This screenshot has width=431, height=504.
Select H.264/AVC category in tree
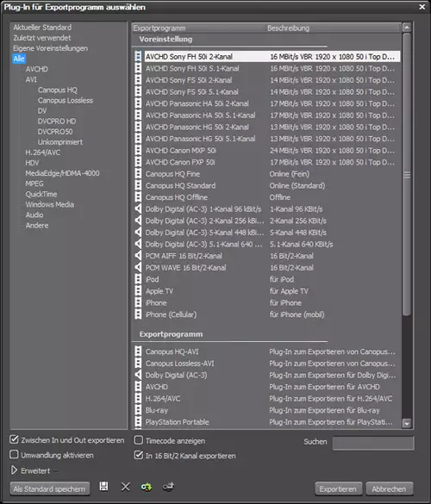pos(43,152)
